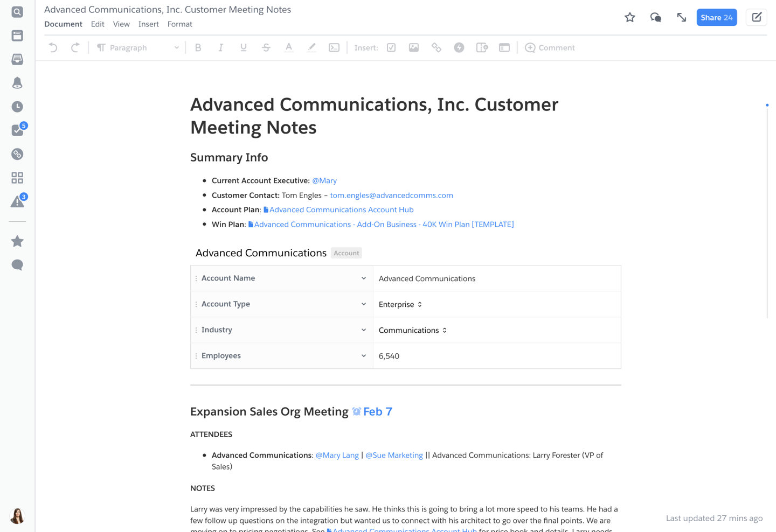
Task: Open history clock icon in the sidebar
Action: point(17,107)
